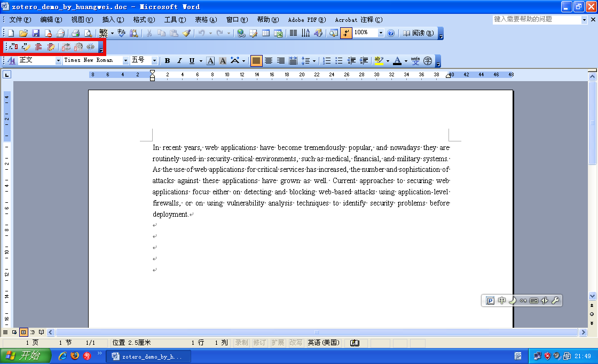
Task: Open the 格式 menu
Action: (x=144, y=20)
